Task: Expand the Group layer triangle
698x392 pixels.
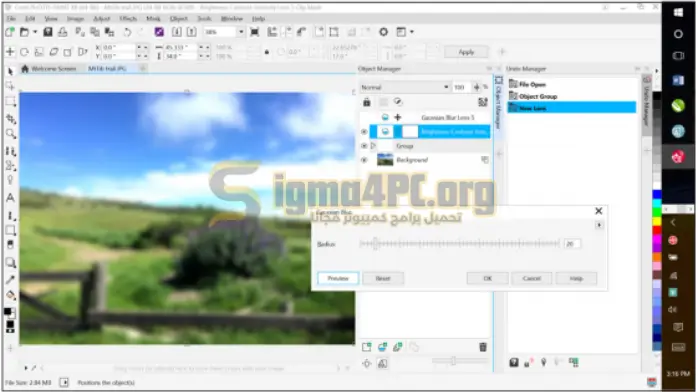Action: [x=373, y=146]
